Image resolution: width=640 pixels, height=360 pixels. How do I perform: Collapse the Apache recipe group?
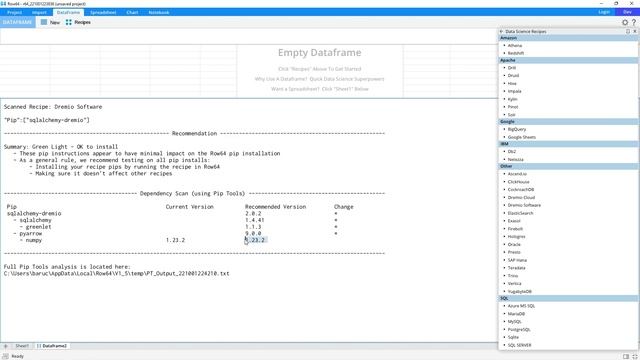[568, 60]
